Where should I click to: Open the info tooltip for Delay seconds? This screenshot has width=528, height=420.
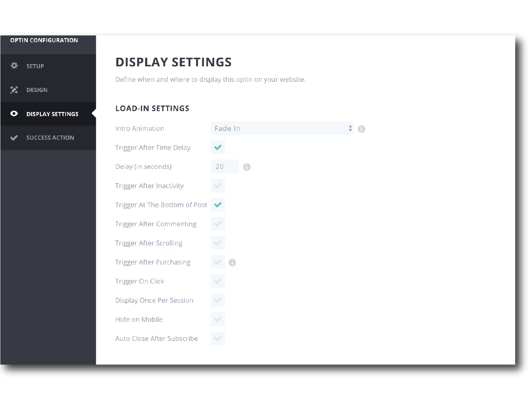(247, 166)
